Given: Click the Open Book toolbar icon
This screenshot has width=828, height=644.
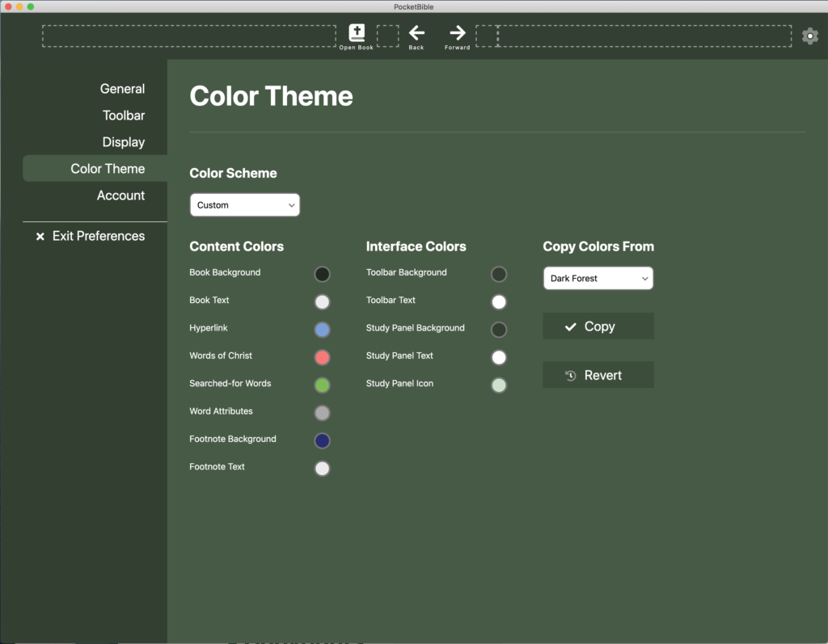Looking at the screenshot, I should coord(357,36).
